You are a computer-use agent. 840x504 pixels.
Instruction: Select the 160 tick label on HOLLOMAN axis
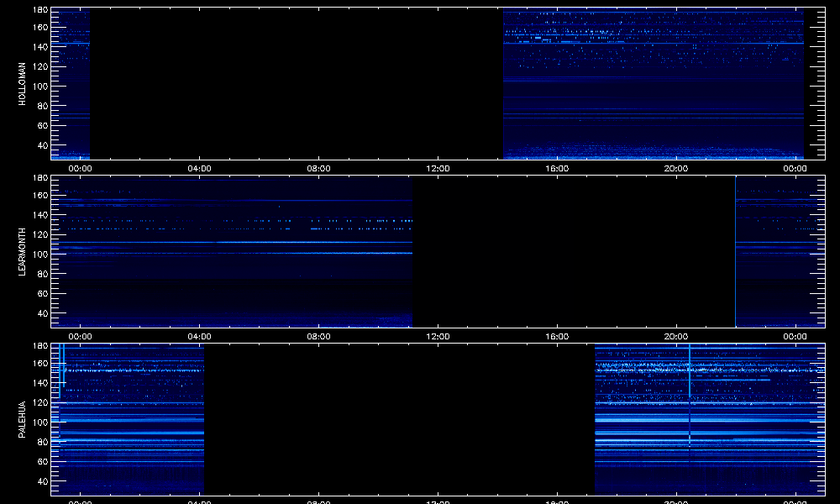(x=40, y=28)
